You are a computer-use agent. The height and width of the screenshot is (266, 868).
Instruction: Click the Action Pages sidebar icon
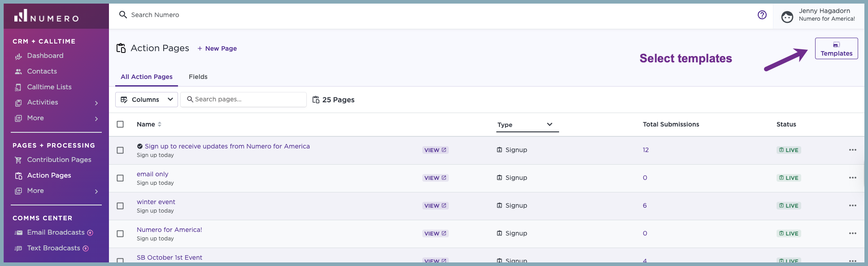tap(18, 176)
